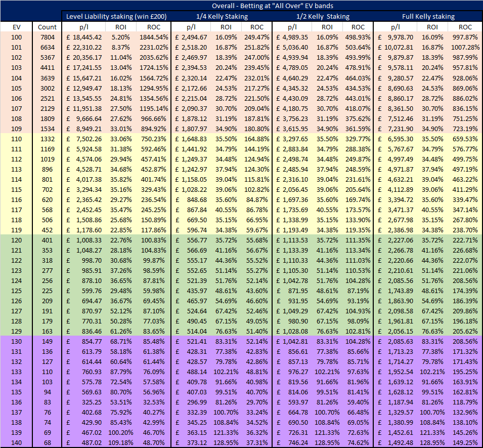Click the count cell reading 127

point(48,362)
